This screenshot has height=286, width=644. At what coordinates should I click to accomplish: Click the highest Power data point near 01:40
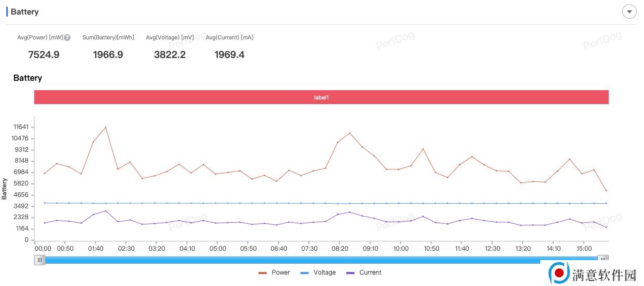(x=106, y=127)
